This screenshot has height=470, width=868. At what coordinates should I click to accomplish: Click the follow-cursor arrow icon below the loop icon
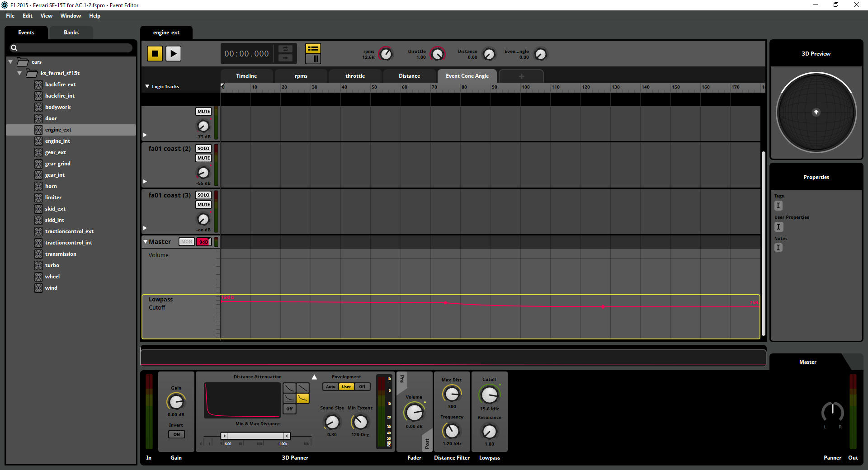tap(285, 58)
